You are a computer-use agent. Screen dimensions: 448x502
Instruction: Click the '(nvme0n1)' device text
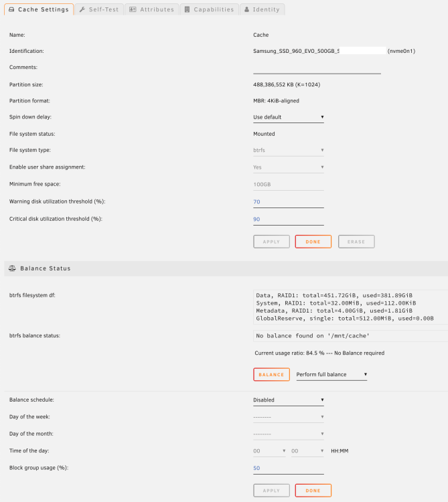(401, 51)
